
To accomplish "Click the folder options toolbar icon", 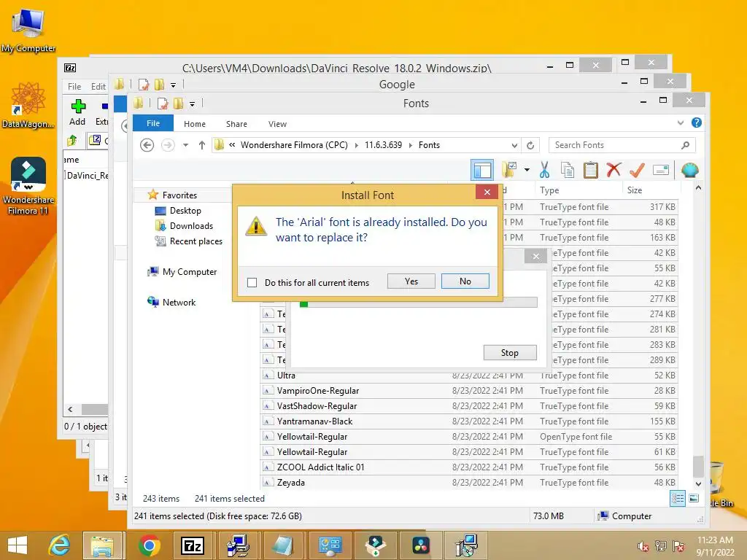I will [510, 170].
